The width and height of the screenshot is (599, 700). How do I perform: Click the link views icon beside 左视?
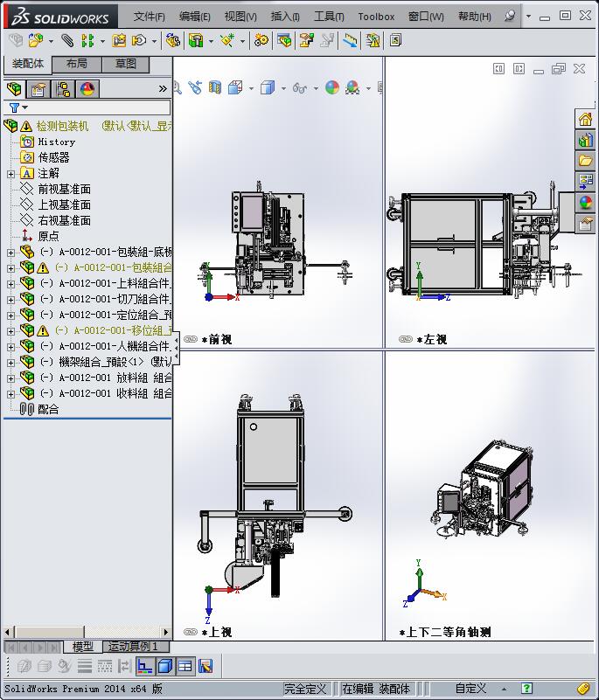point(406,339)
